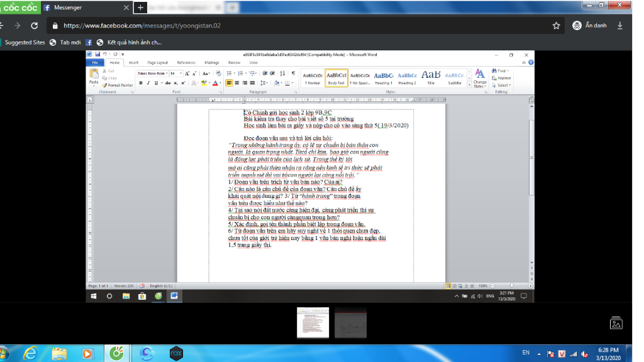Screen dimensions: 644x362
Task: Click the Shrink Font icon in Word
Action: (x=194, y=74)
